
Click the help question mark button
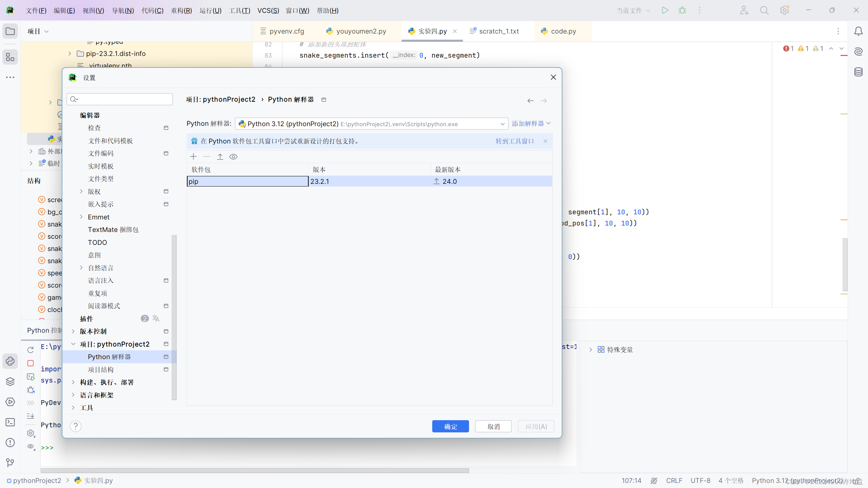[76, 426]
